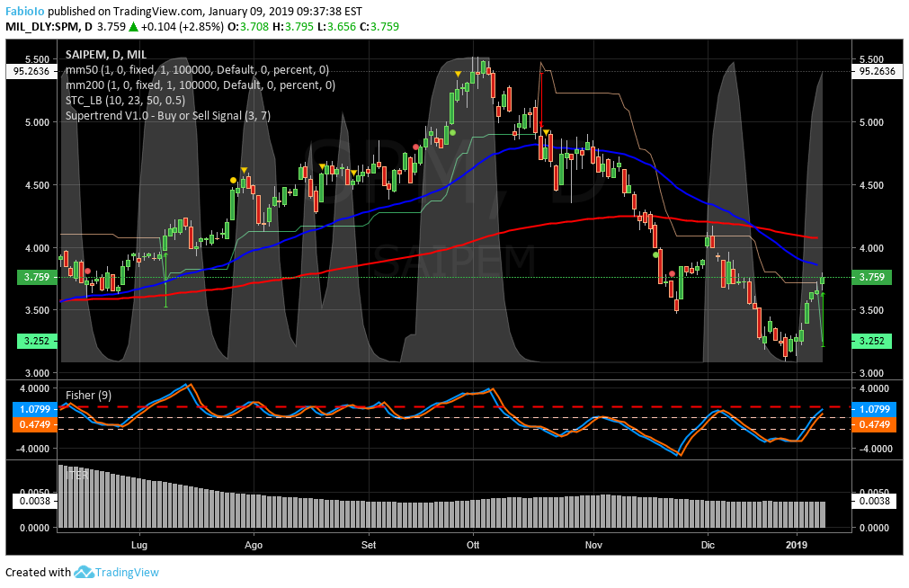Open the FabioIo author profile link
This screenshot has width=909, height=588.
[25, 11]
